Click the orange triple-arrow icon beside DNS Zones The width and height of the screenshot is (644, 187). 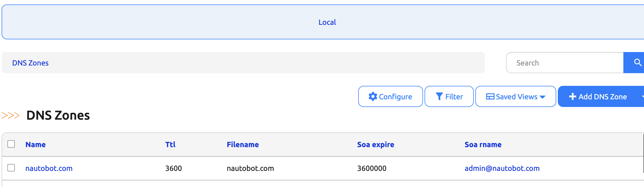coord(11,115)
